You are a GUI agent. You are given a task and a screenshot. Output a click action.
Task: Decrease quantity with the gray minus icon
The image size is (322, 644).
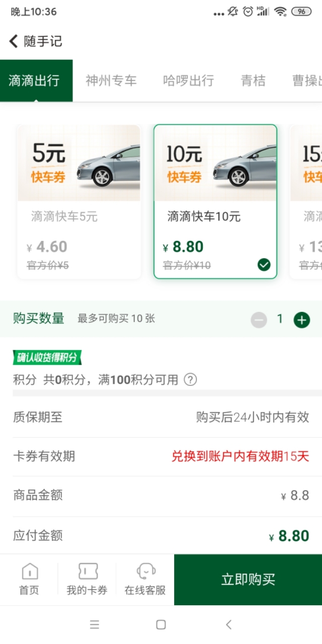pos(259,319)
